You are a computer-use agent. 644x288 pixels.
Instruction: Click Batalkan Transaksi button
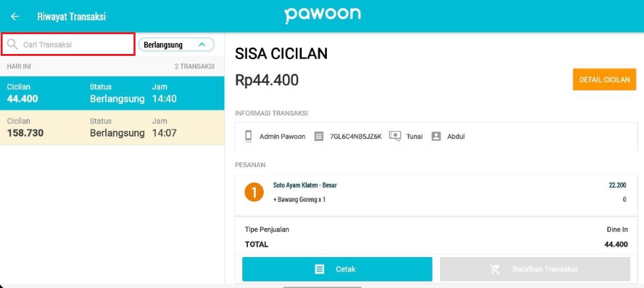(x=535, y=269)
